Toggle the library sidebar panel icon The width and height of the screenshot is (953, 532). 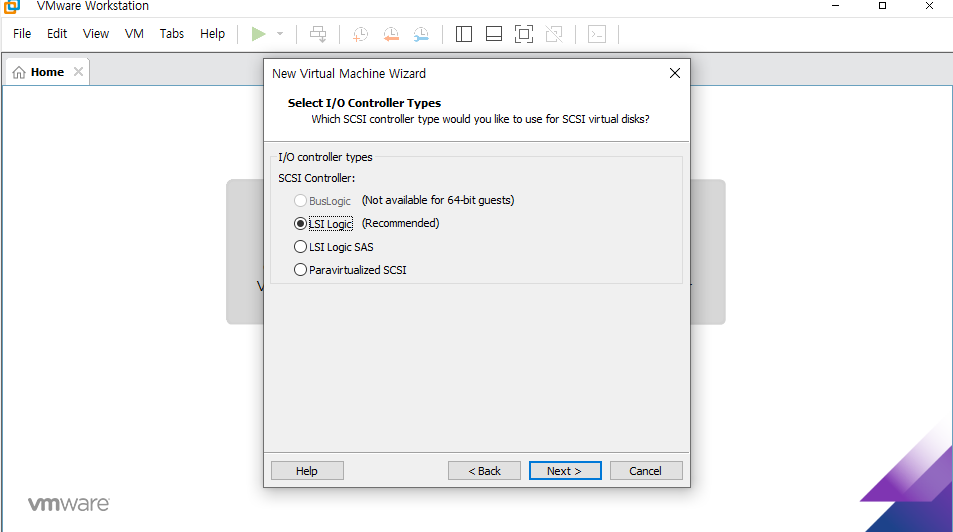tap(464, 34)
